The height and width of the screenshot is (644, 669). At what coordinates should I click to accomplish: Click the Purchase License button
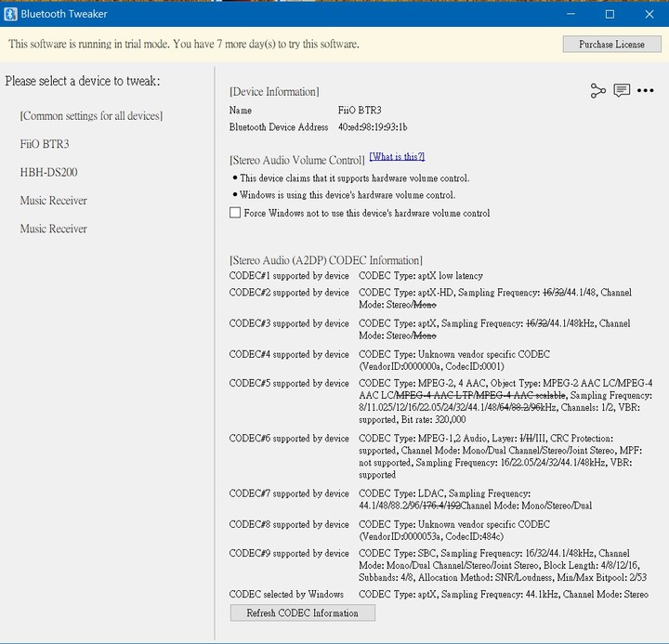[611, 45]
